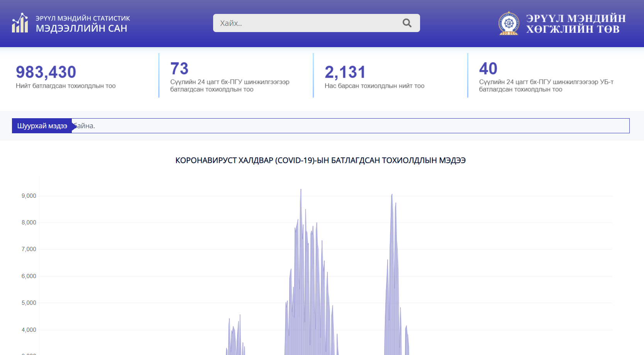Viewport: 644px width, 355px height.
Task: Select the 2,131 total deaths figure
Action: [x=345, y=72]
